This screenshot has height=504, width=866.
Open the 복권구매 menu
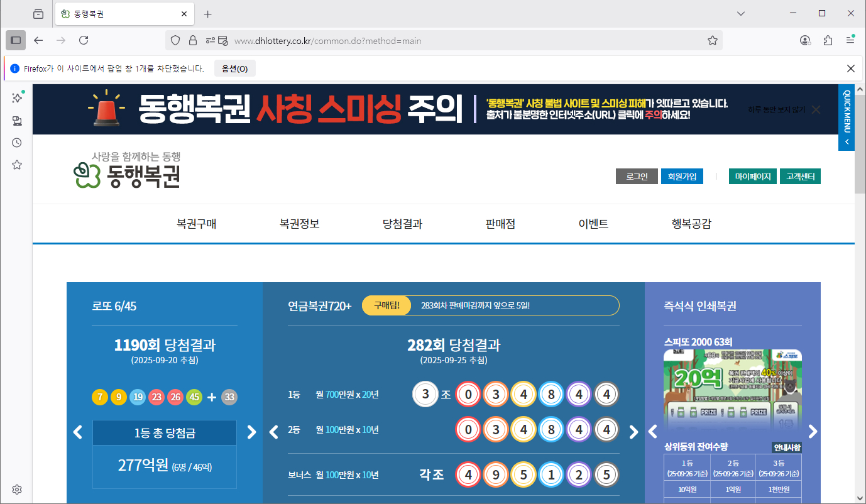(197, 224)
